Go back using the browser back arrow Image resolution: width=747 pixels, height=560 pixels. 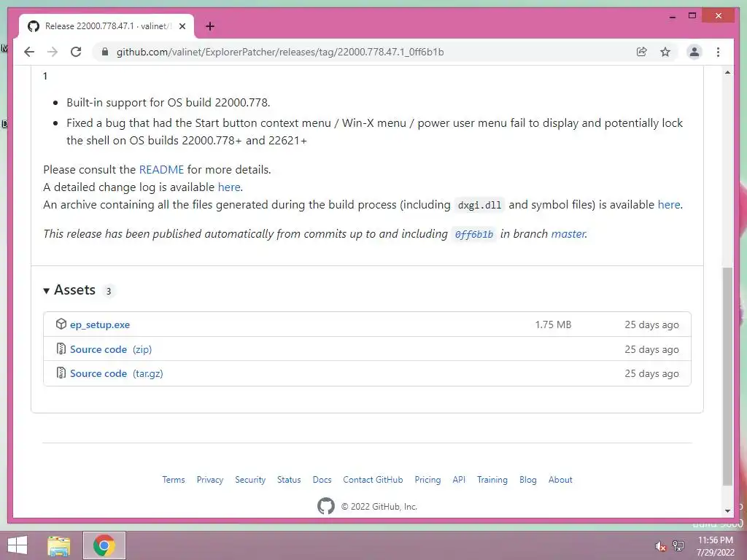29,52
